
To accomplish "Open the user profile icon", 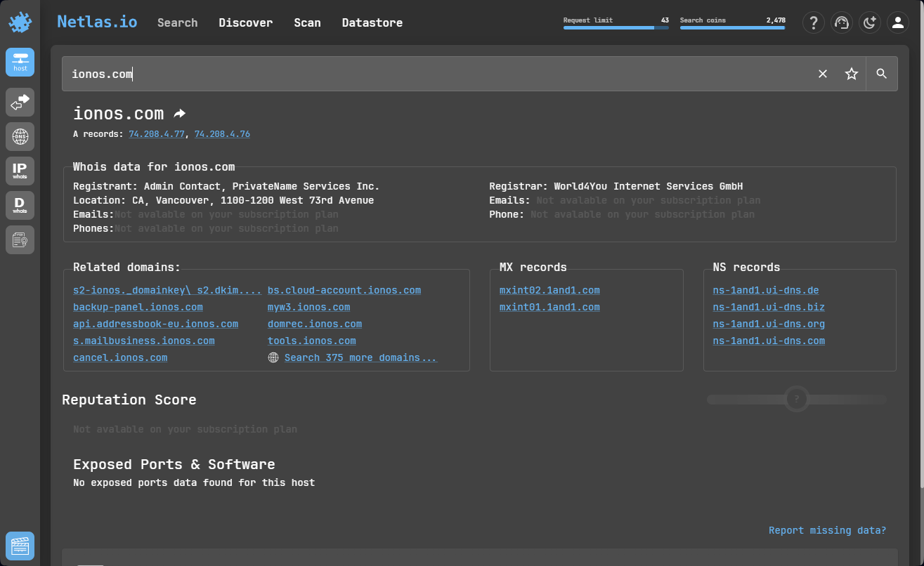I will (x=898, y=22).
